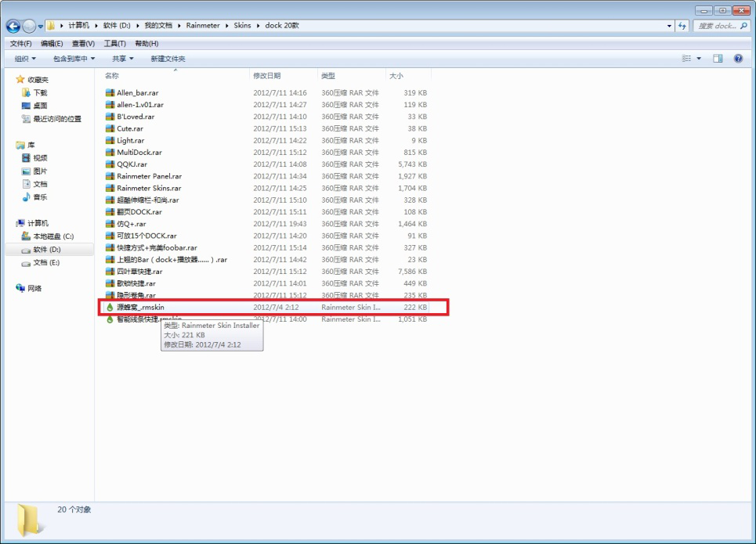Screen dimensions: 756x544
Task: Click the droplet icon of 智能线条快捷.rmskin
Action: 110,319
